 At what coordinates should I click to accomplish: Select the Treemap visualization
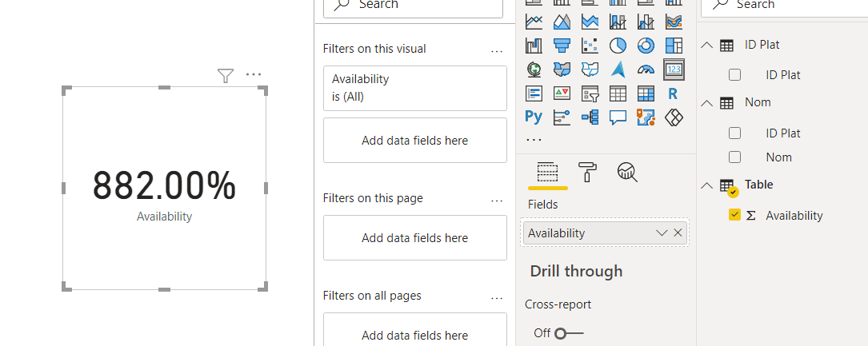pos(674,46)
